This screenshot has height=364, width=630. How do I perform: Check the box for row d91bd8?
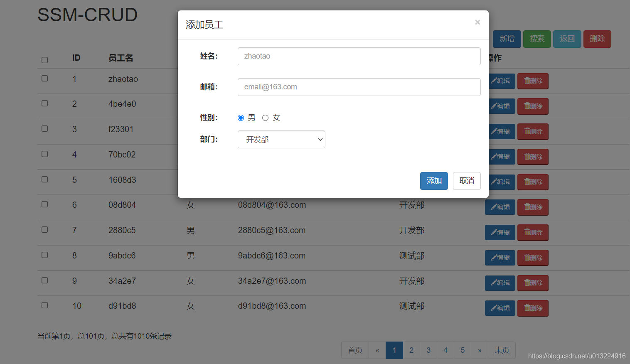[45, 305]
